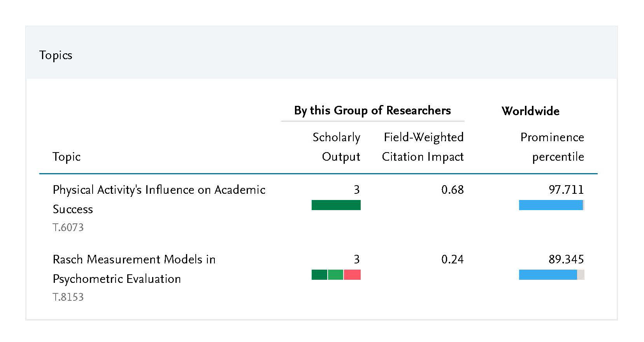This screenshot has width=644, height=342.
Task: Click the 'By this Group of Researchers' header
Action: tap(372, 110)
